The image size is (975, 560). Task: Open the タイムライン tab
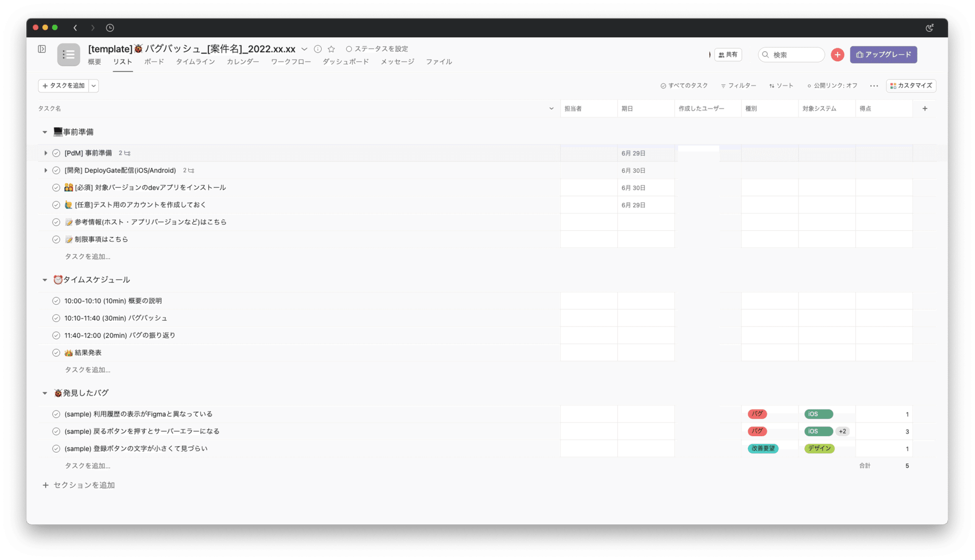click(195, 62)
